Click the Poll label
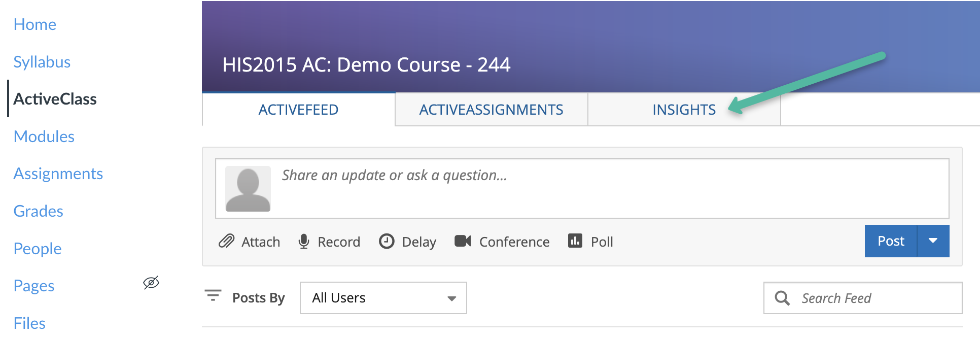 [602, 242]
